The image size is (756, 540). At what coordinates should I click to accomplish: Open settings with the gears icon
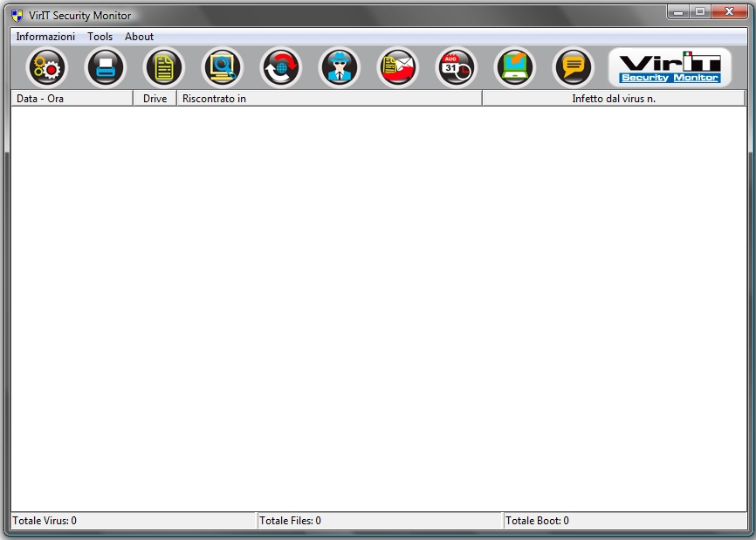click(47, 67)
